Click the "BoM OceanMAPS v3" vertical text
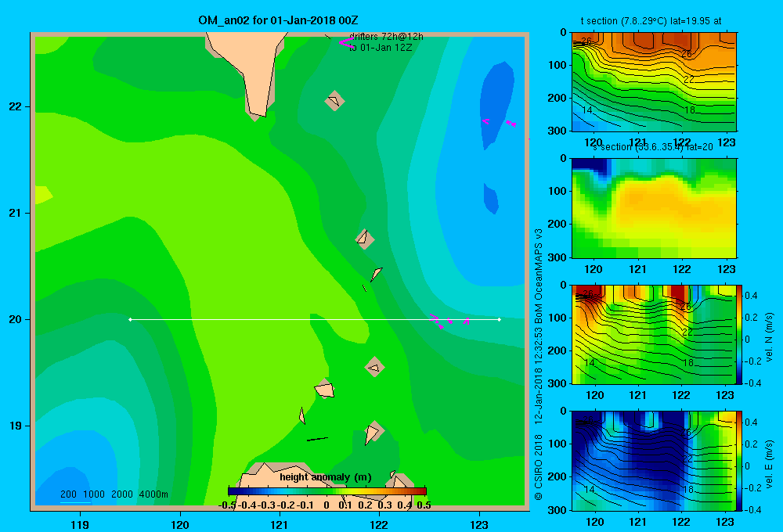This screenshot has height=532, width=783. (x=539, y=272)
